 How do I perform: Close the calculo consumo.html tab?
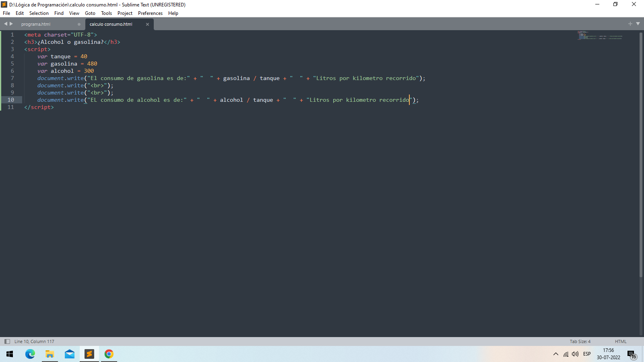click(x=147, y=24)
